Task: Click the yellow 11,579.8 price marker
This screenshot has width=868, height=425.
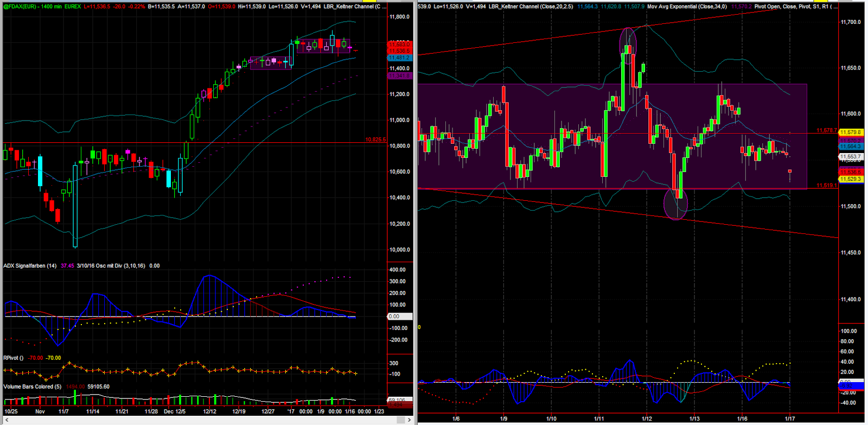Action: click(851, 132)
